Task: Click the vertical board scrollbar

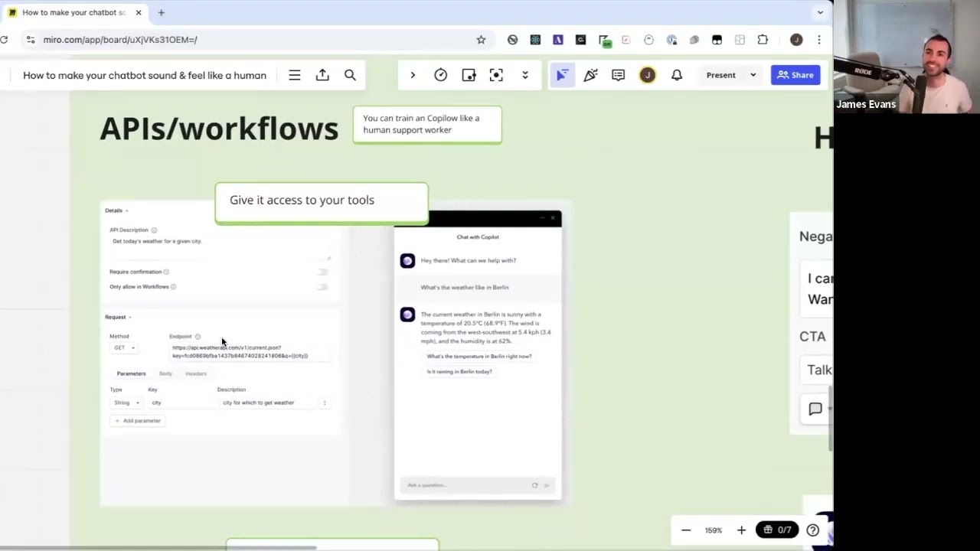Action: point(831,416)
